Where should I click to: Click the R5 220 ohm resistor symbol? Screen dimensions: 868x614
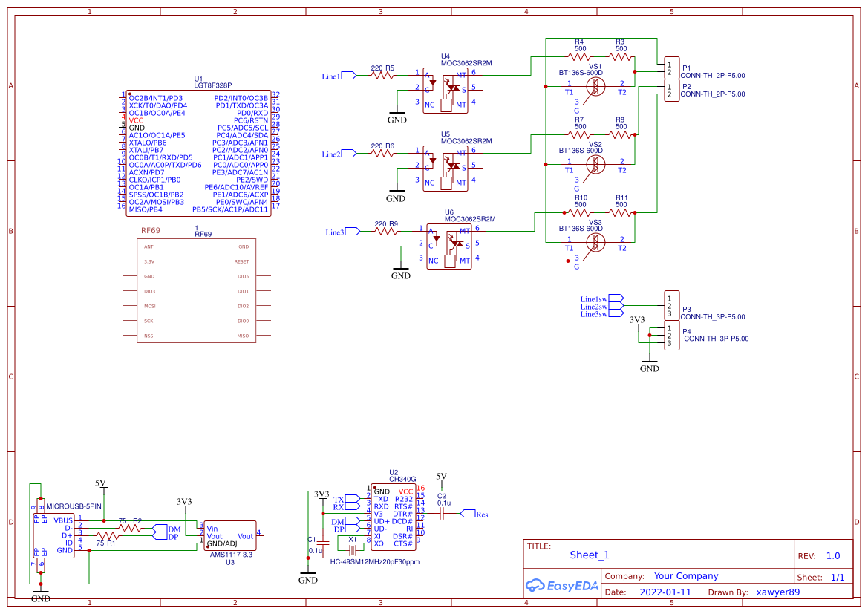click(x=383, y=75)
